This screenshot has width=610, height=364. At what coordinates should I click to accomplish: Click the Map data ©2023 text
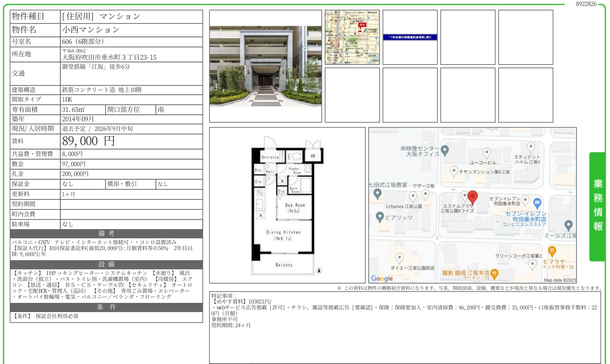560,280
